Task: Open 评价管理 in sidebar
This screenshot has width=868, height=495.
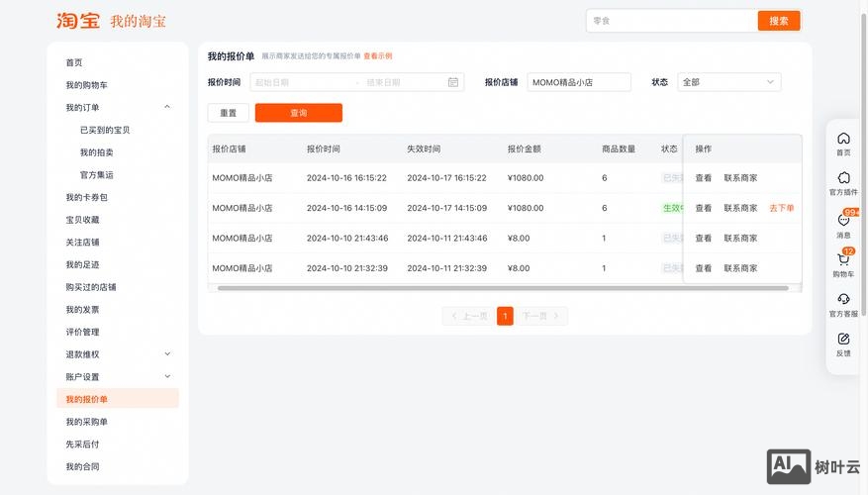Action: pos(82,332)
